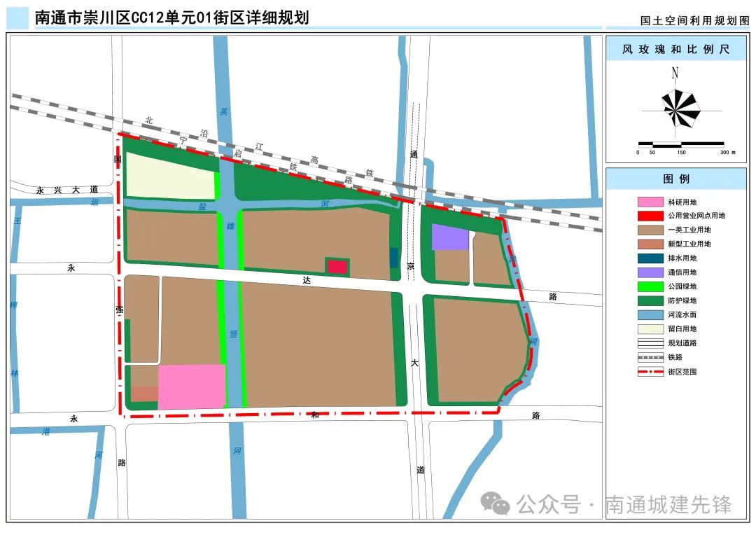
Task: Click the pale yellow 留白用地 legend swatch
Action: coord(650,328)
